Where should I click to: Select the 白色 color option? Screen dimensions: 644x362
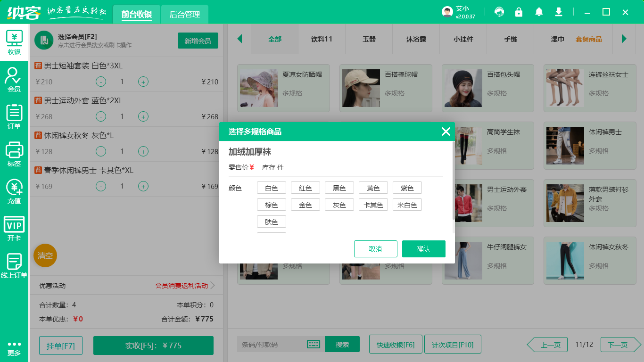pos(272,188)
